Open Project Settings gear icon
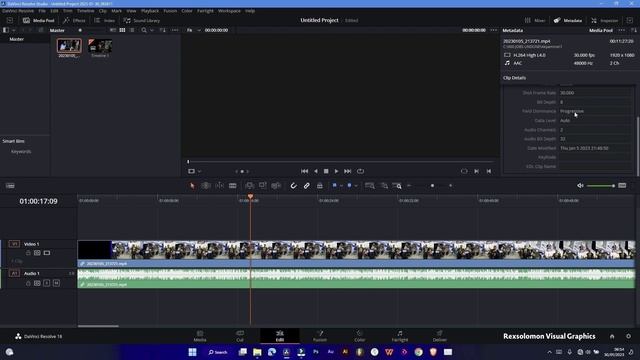Image resolution: width=640 pixels, height=360 pixels. pyautogui.click(x=629, y=336)
